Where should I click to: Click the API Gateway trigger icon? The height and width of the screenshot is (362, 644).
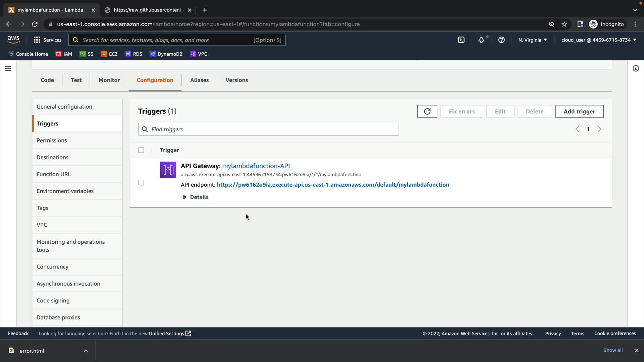(168, 170)
